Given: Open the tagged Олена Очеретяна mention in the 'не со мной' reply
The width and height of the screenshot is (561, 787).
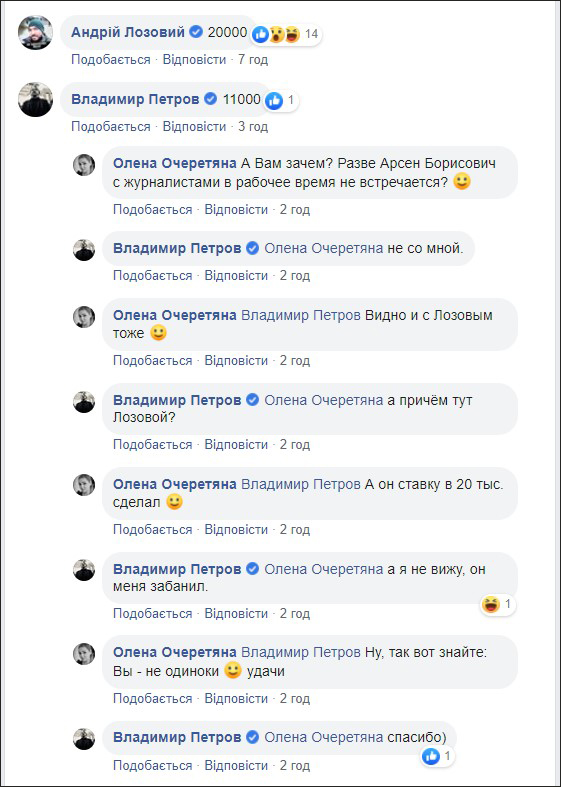Looking at the screenshot, I should [324, 248].
